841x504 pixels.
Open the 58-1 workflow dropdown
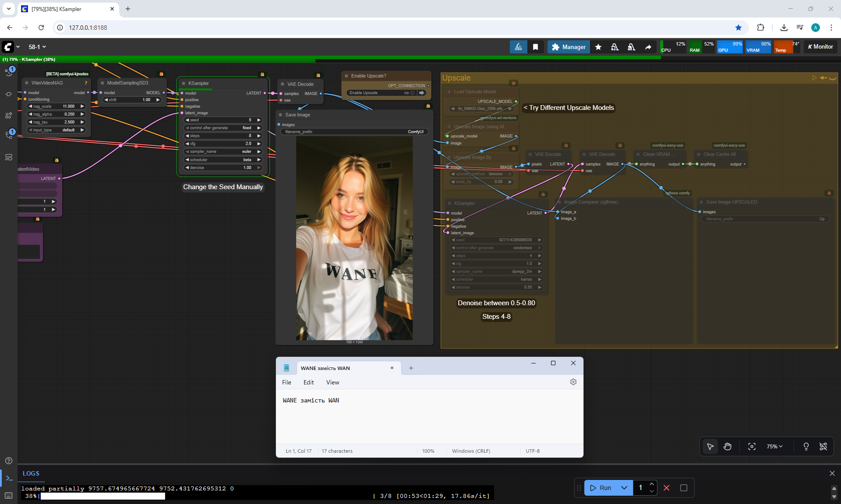(37, 47)
